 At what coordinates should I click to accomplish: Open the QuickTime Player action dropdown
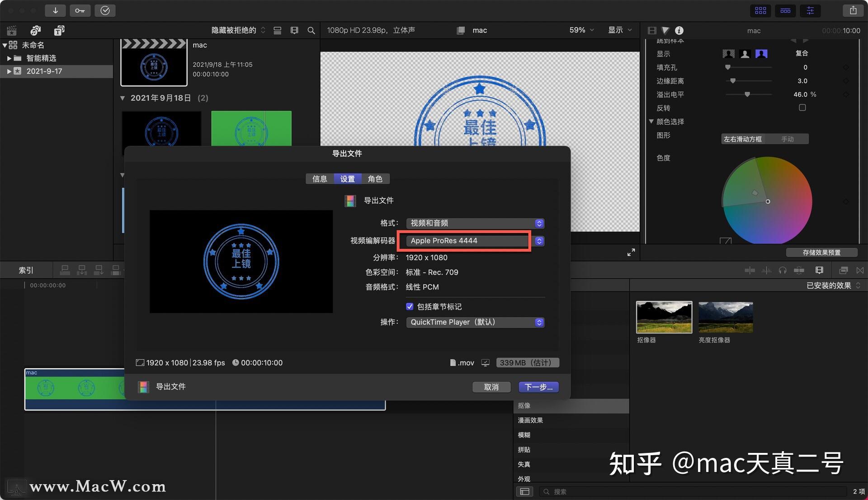click(475, 322)
